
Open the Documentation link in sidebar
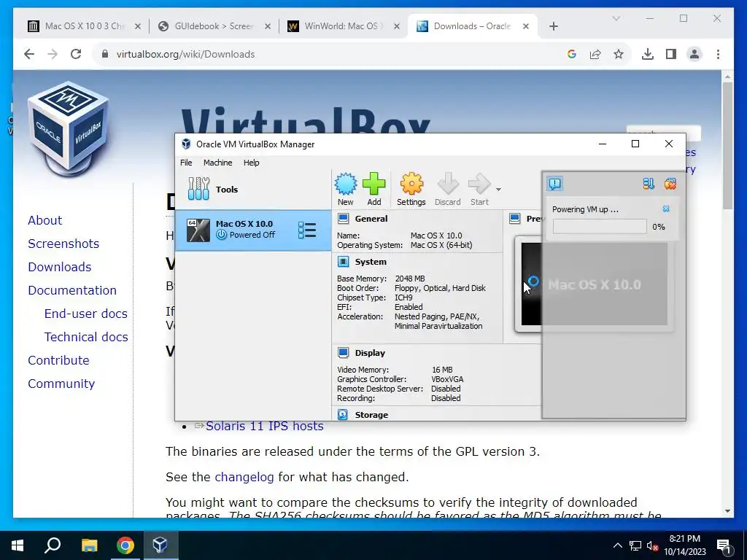point(72,290)
